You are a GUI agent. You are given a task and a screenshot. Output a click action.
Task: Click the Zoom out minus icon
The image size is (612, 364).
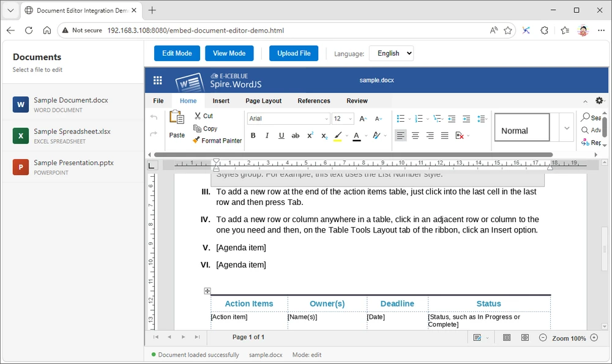click(543, 338)
